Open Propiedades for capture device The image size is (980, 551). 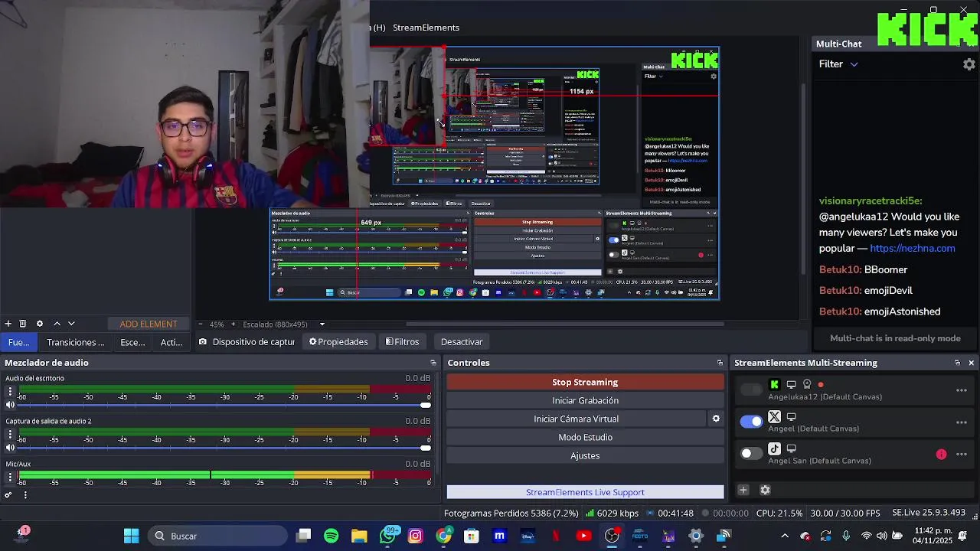[338, 342]
